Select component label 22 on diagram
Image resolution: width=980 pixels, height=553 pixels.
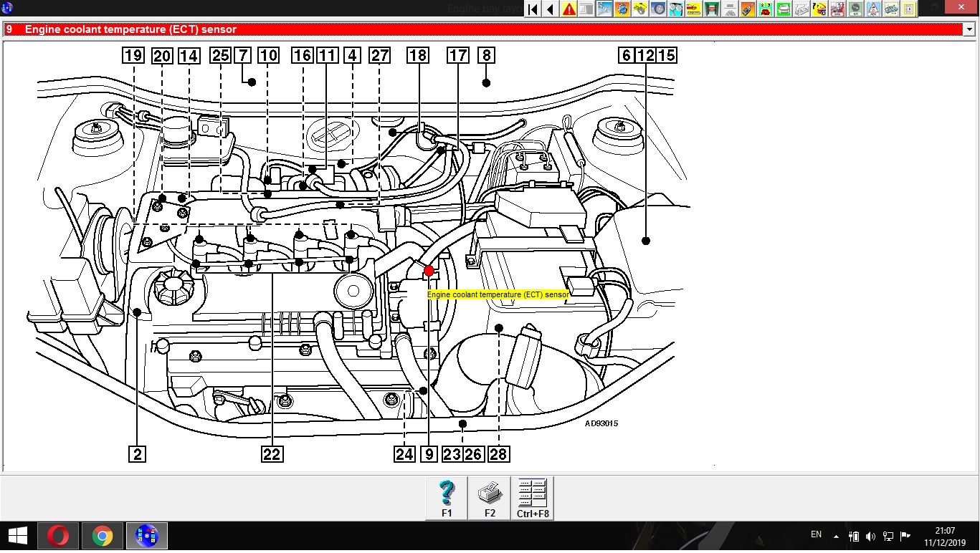tap(272, 454)
